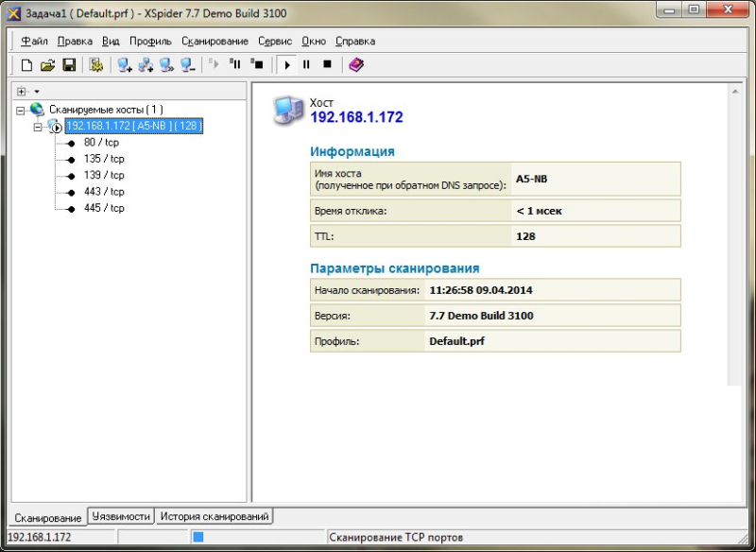The height and width of the screenshot is (552, 756).
Task: Open the Сервис menu
Action: tap(275, 42)
